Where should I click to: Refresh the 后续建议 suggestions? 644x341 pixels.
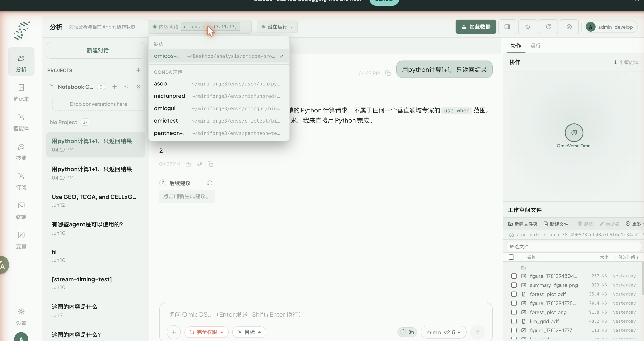click(210, 183)
